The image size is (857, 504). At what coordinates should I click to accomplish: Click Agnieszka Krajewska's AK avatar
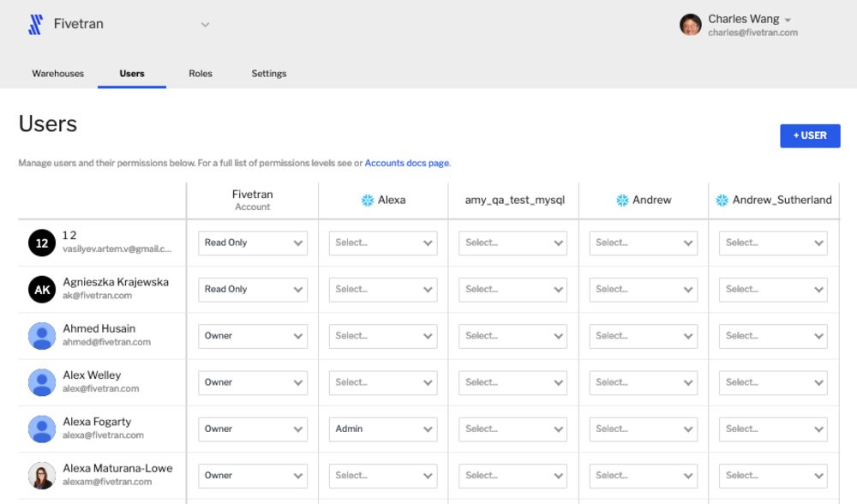tap(42, 289)
